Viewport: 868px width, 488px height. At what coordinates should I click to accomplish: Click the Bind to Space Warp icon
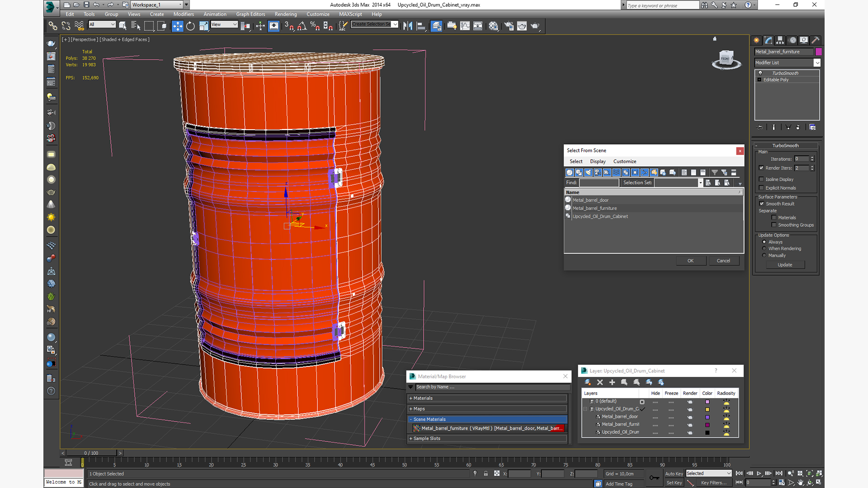79,26
